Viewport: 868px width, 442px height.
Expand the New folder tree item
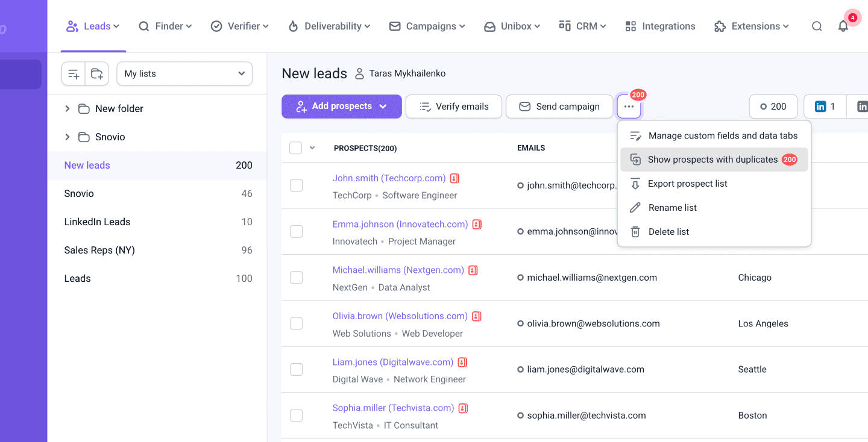click(68, 108)
